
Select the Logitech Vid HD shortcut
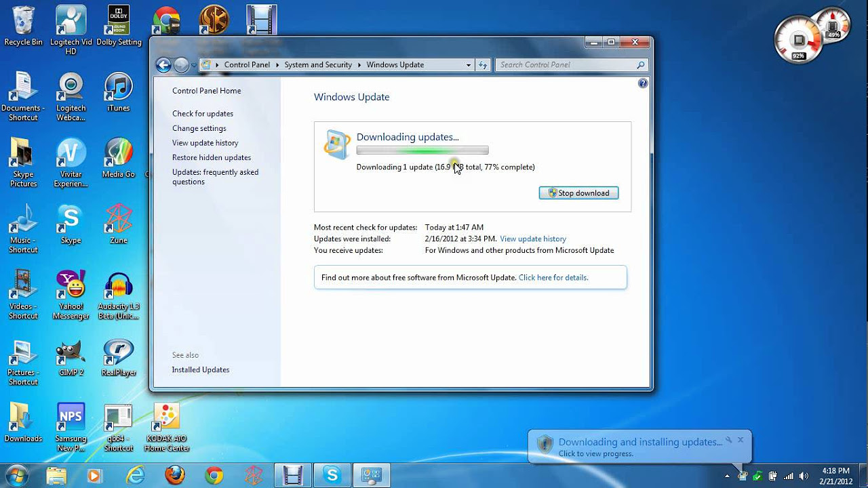[x=71, y=30]
